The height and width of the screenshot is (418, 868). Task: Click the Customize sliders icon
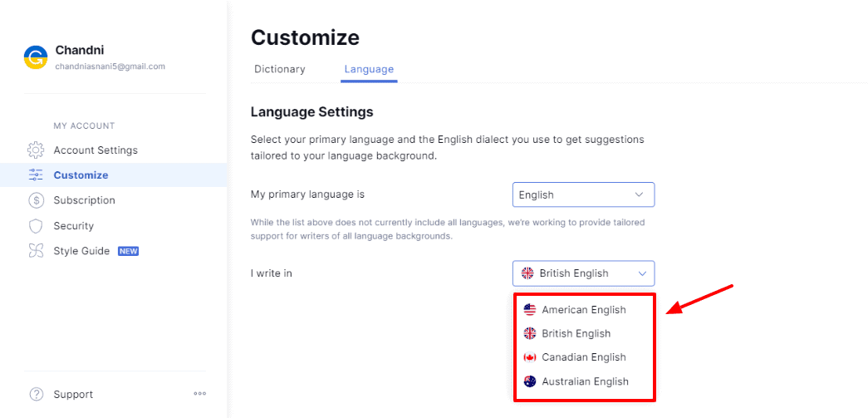pos(36,175)
